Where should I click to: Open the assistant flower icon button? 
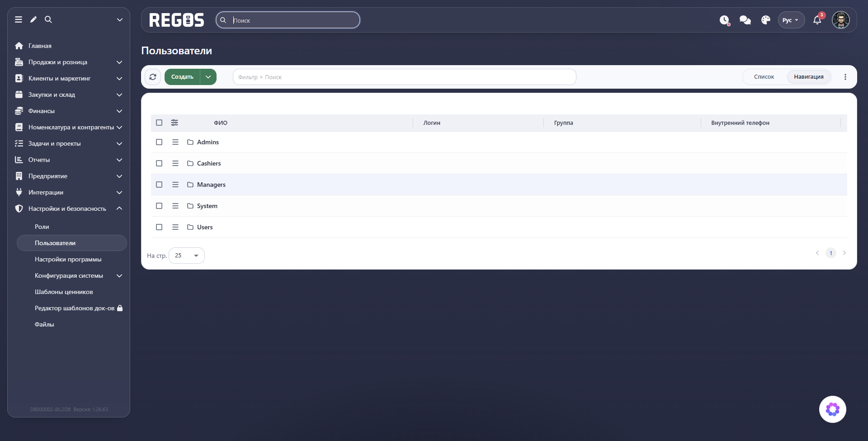click(x=833, y=409)
